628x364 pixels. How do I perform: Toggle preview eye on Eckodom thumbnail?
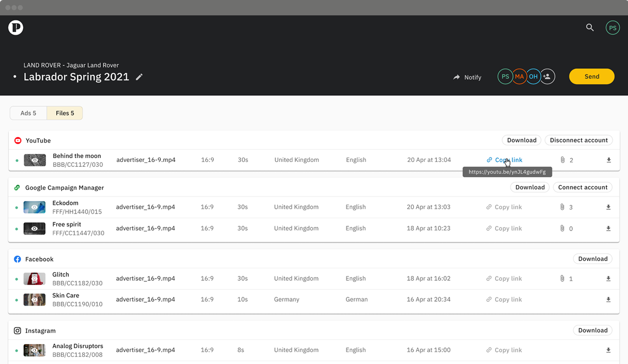pos(35,207)
